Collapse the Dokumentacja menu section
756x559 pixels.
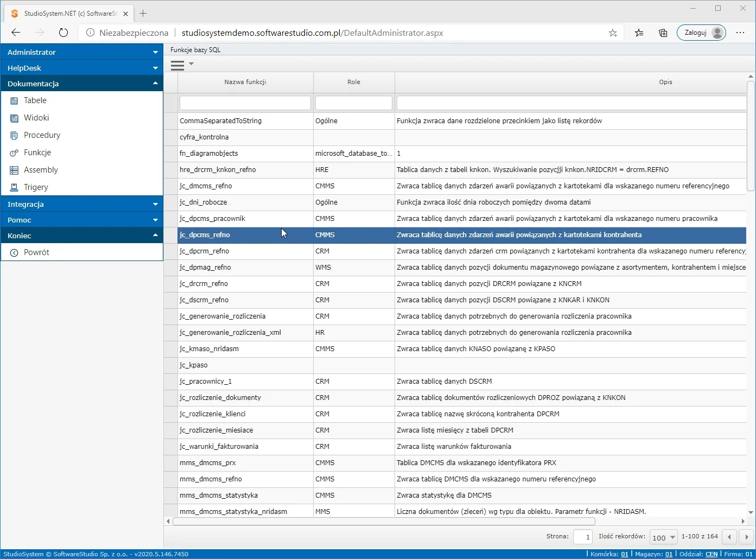point(82,84)
